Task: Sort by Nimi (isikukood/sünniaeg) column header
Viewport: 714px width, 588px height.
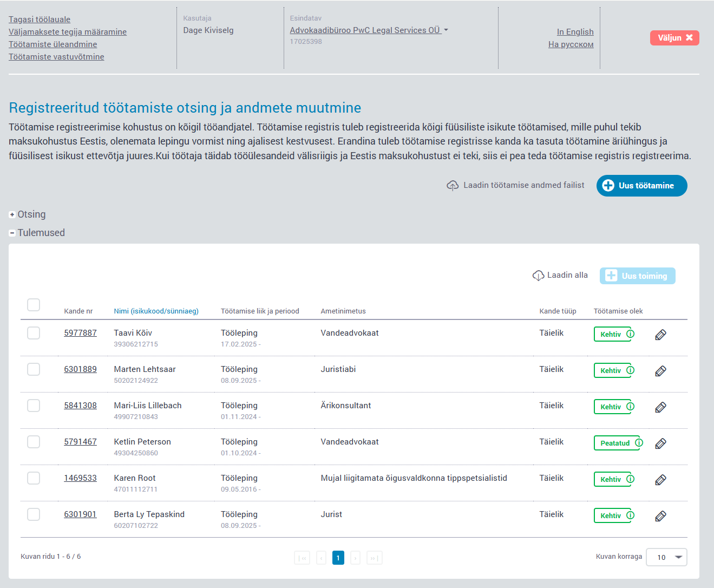Action: coord(156,311)
